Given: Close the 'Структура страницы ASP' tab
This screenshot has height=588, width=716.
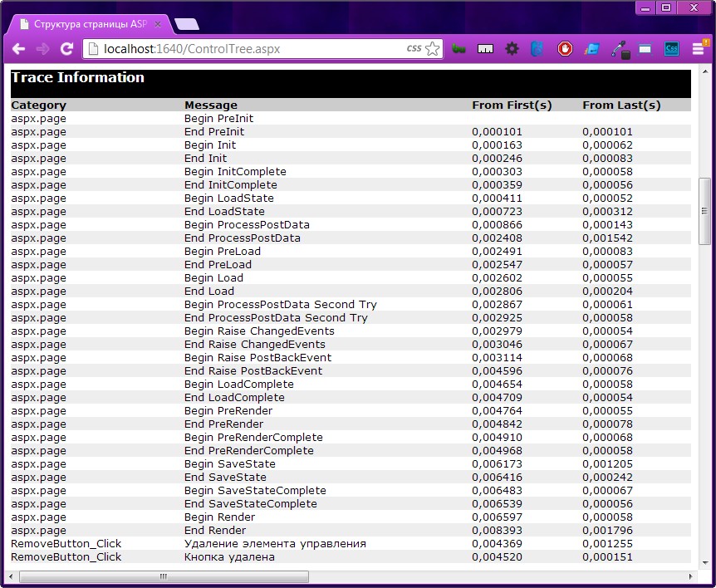Looking at the screenshot, I should point(158,24).
